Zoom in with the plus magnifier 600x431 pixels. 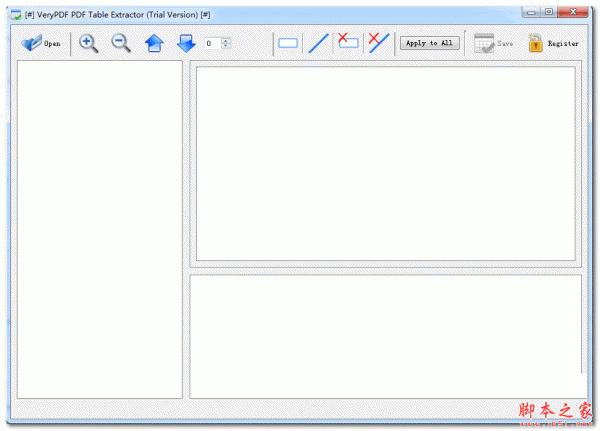pos(89,43)
